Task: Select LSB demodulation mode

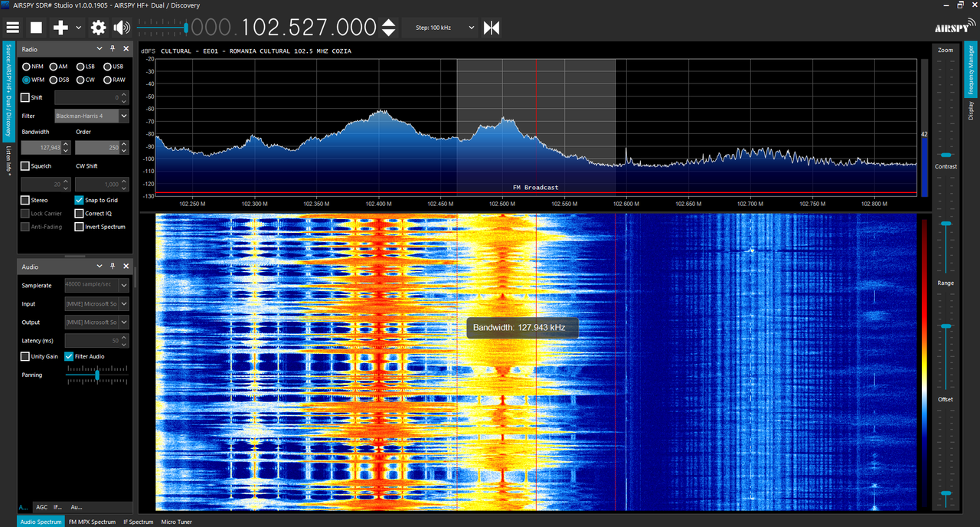Action: (x=85, y=67)
